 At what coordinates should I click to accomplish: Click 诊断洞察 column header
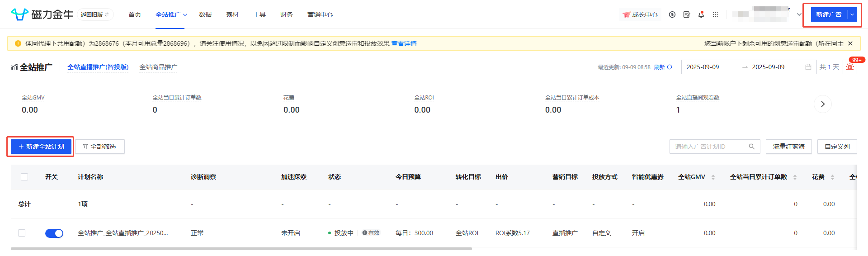click(203, 177)
